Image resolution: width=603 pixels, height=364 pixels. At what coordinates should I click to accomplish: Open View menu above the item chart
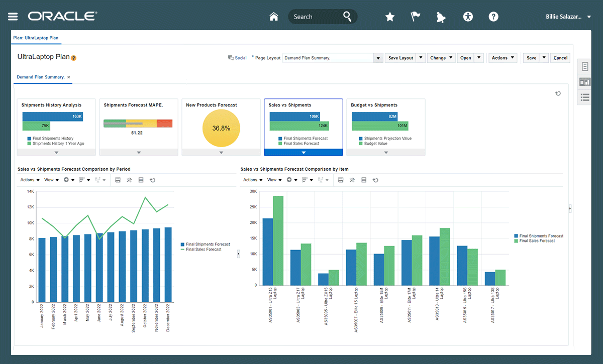(x=274, y=180)
